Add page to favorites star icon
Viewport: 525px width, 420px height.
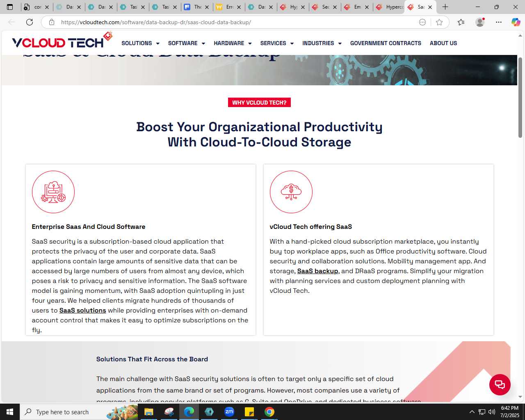[x=439, y=22]
